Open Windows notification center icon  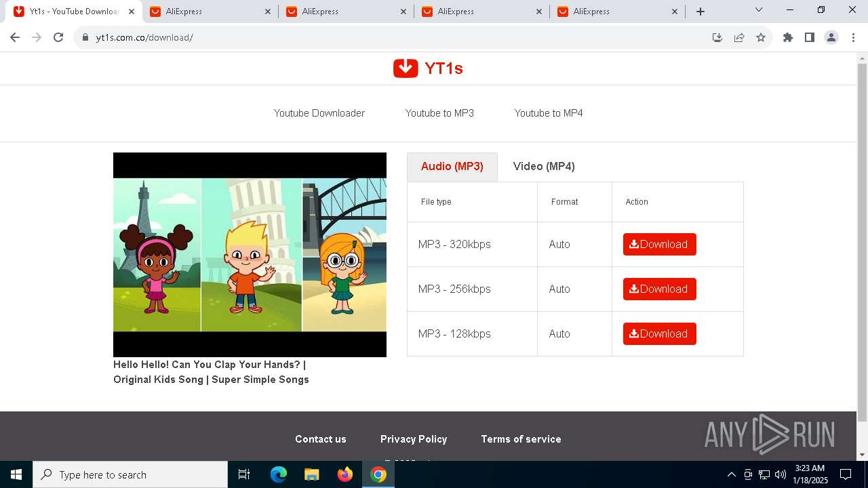[x=846, y=474]
